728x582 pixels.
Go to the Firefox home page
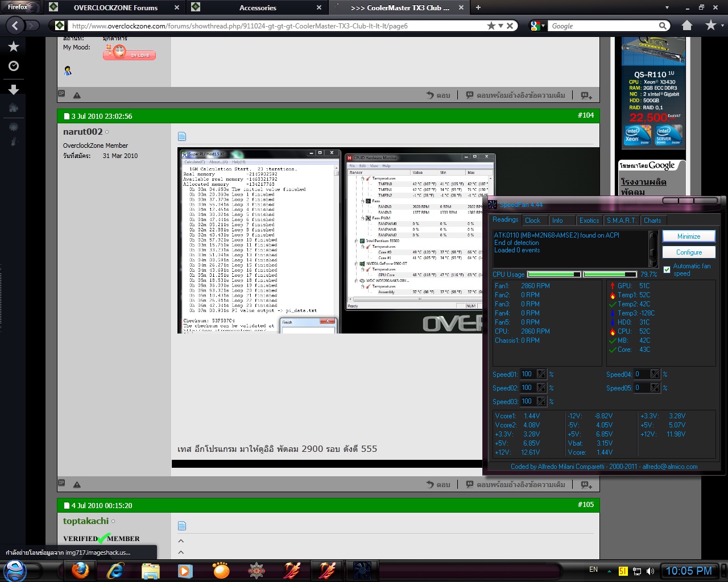coord(687,26)
